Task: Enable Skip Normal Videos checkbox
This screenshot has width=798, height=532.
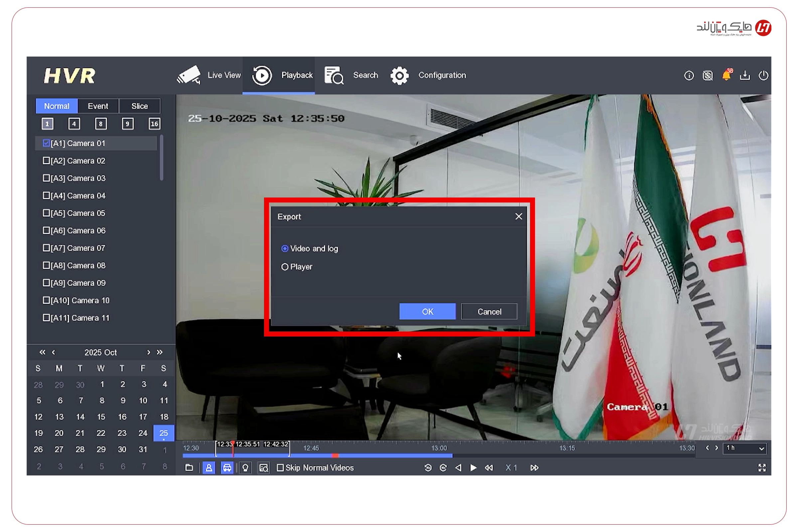Action: click(280, 468)
